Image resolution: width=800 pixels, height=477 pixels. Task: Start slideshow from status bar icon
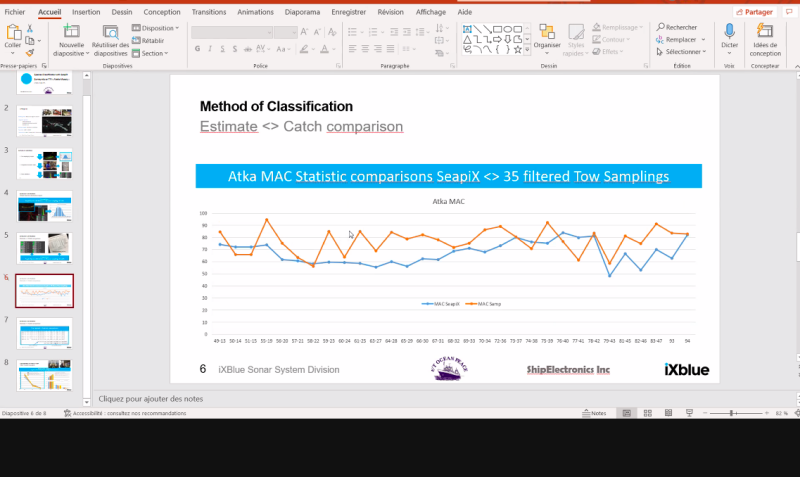(689, 413)
